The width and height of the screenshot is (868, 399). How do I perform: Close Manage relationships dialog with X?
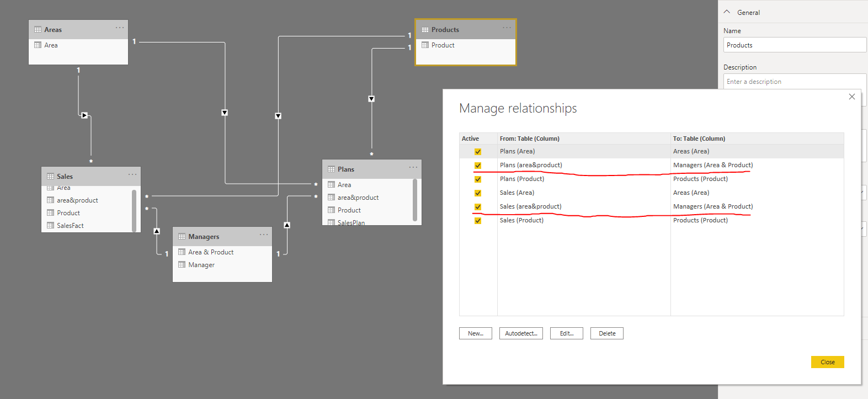point(852,97)
